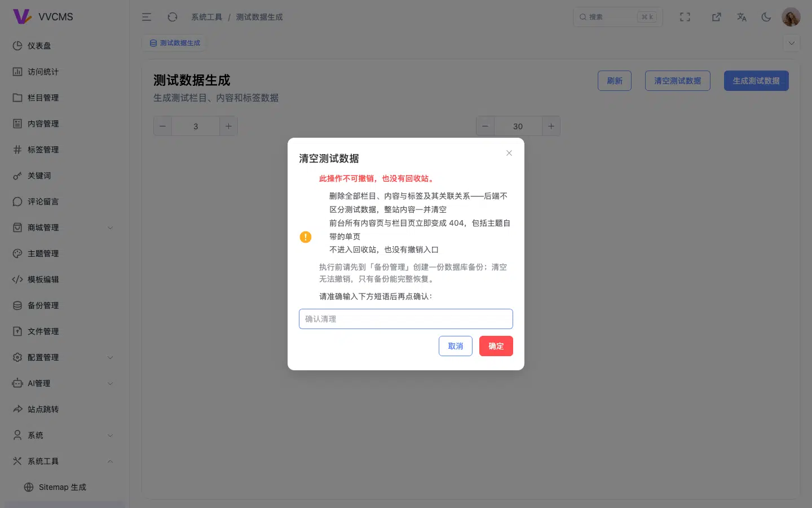The image size is (812, 508).
Task: Click 取消 in the dialog
Action: pyautogui.click(x=456, y=346)
